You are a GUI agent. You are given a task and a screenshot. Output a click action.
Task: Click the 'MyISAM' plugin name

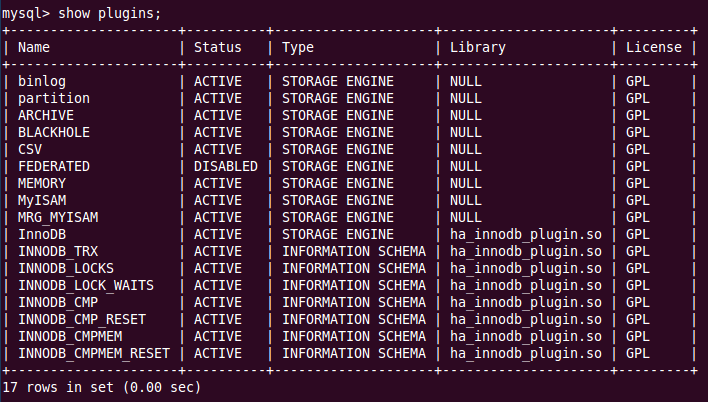42,201
